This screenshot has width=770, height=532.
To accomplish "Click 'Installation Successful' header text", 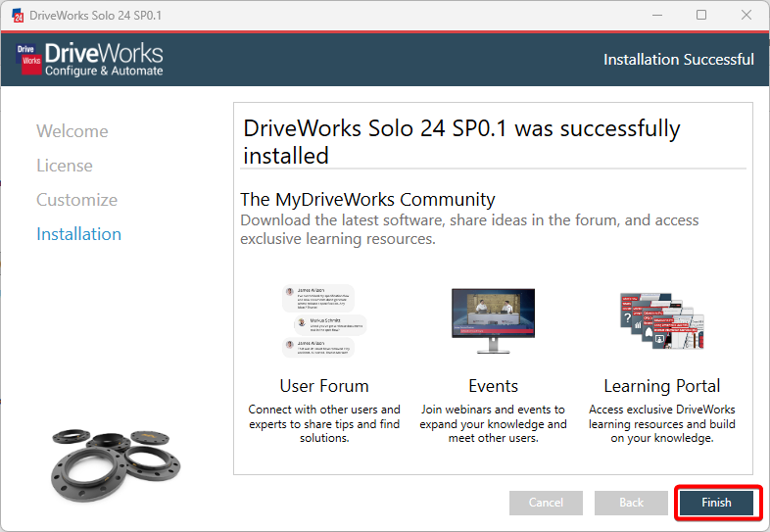I will (x=678, y=60).
